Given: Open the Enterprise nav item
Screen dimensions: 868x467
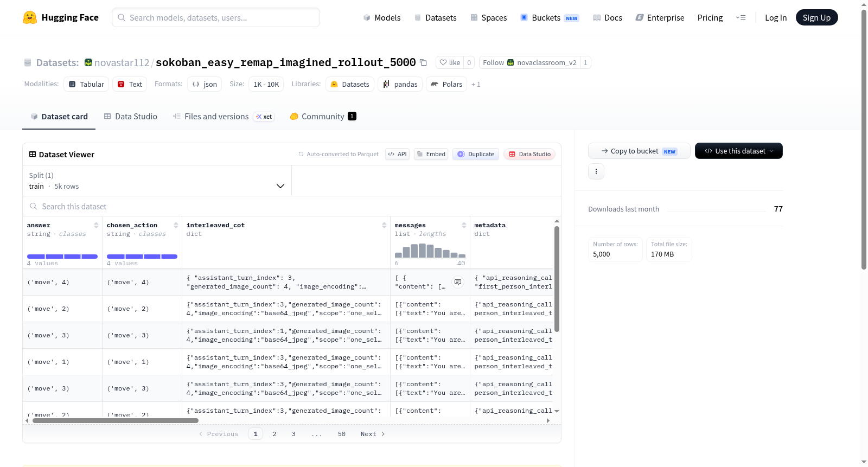Looking at the screenshot, I should [x=660, y=18].
